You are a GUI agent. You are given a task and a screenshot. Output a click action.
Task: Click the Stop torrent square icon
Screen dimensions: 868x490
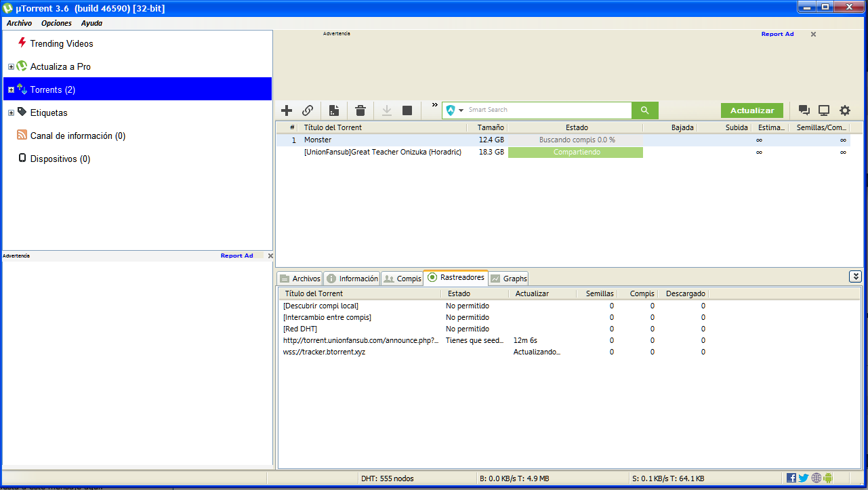coord(407,110)
